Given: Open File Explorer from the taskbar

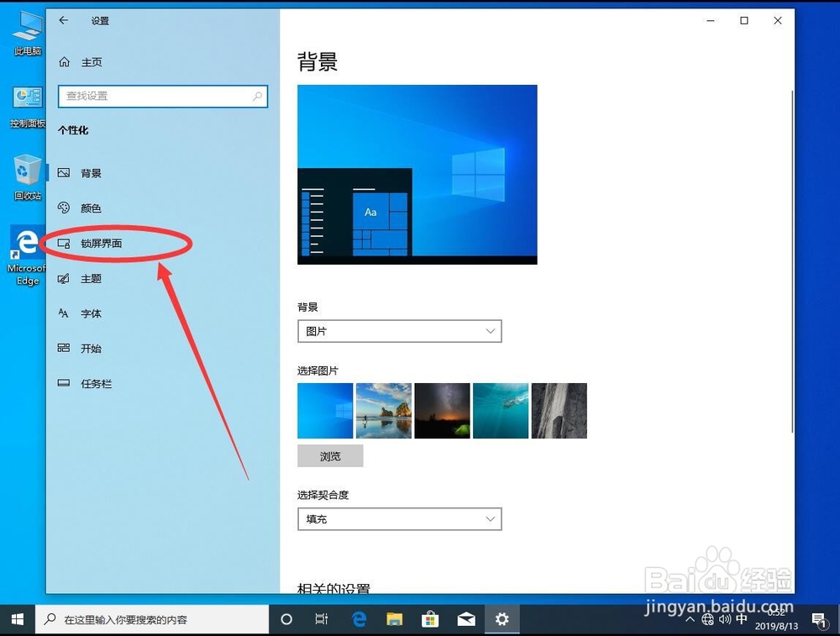Looking at the screenshot, I should tap(394, 619).
